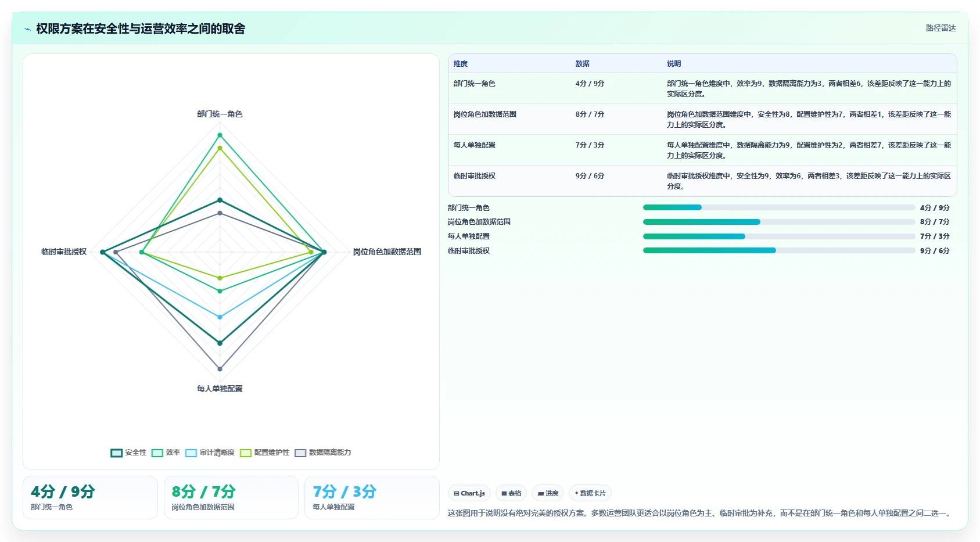Click the 4分 / 9分 value beside the progress bar

[x=935, y=208]
